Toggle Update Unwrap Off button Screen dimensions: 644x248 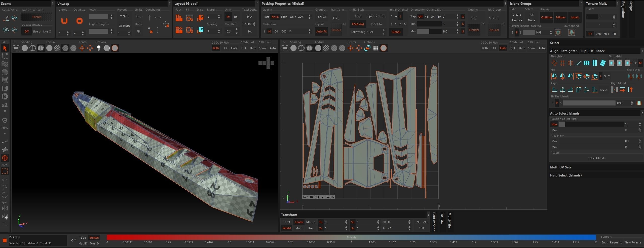[26, 31]
